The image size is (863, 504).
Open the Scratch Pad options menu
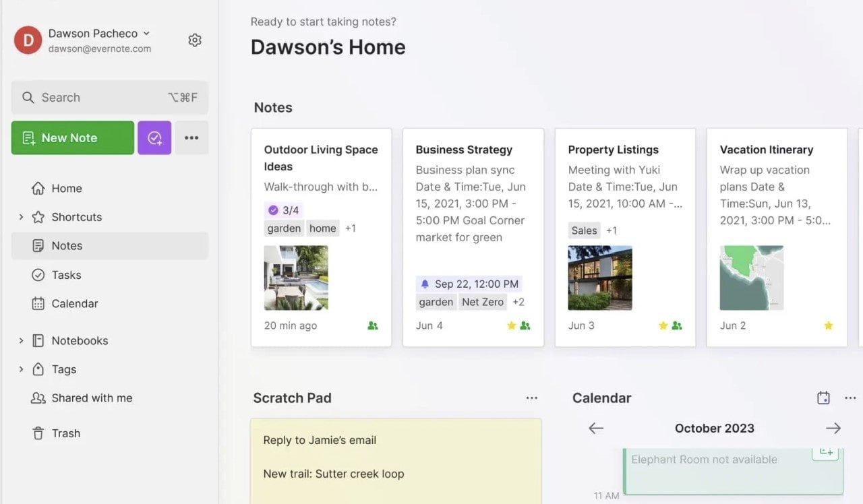(x=532, y=398)
